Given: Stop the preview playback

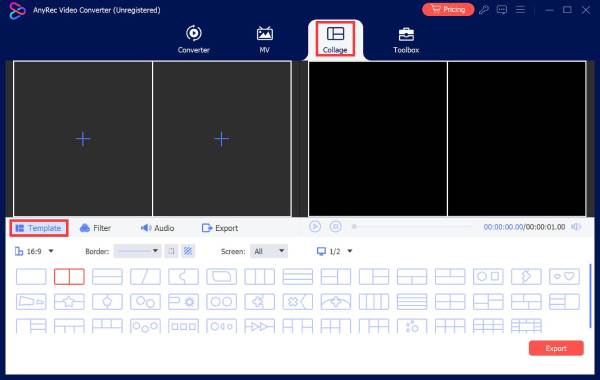Looking at the screenshot, I should [336, 227].
